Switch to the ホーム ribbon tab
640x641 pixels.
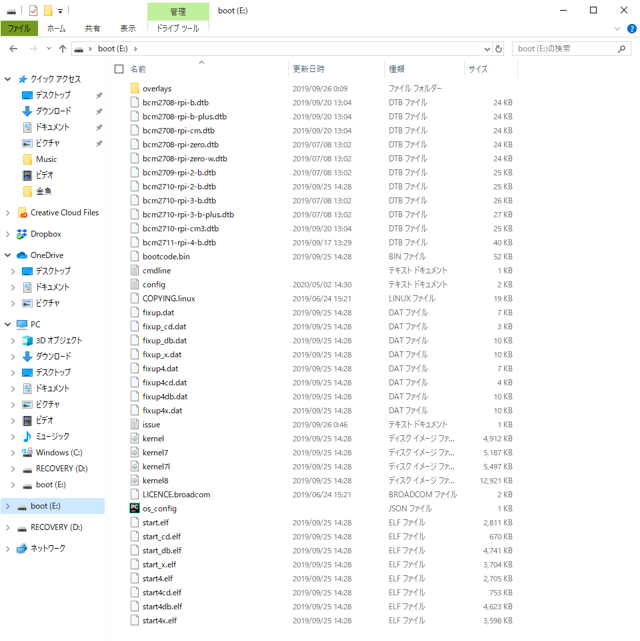pos(56,28)
